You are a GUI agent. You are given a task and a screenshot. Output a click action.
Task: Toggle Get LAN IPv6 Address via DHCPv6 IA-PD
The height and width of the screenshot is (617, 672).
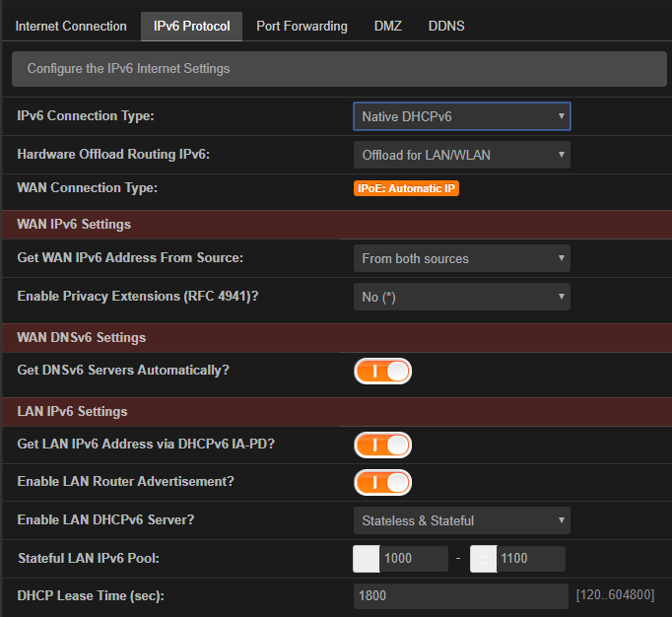[382, 446]
